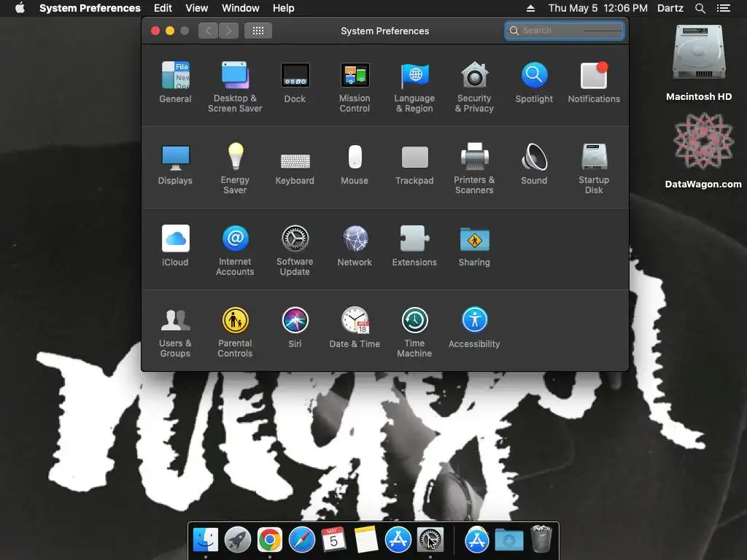747x560 pixels.
Task: Open the Window menu
Action: point(241,8)
